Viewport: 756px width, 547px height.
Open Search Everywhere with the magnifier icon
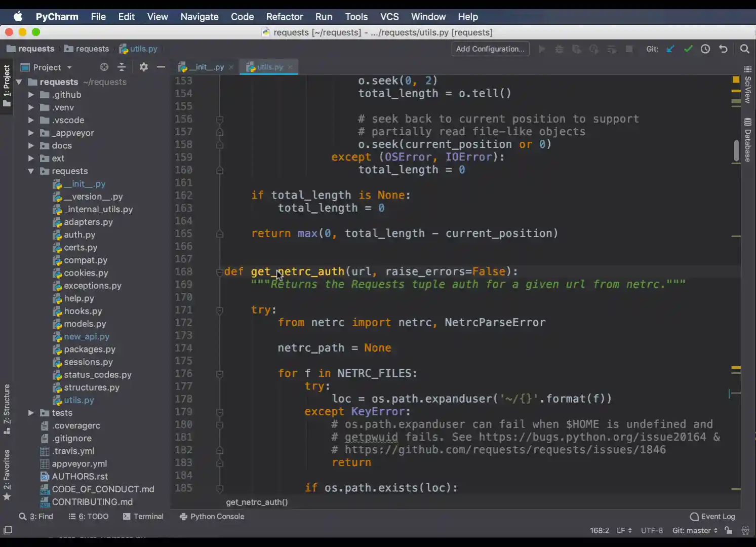[744, 49]
